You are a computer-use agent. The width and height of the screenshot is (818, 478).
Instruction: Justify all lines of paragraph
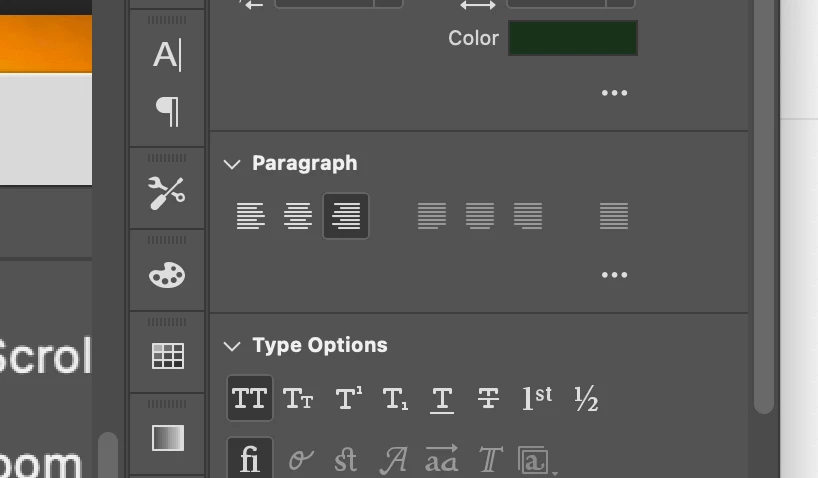pos(614,216)
